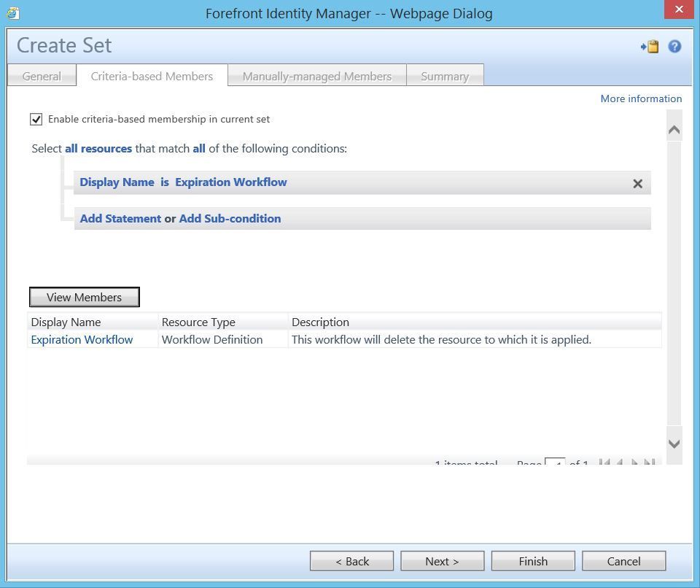Go to first page pagination icon
Image resolution: width=700 pixels, height=588 pixels.
tap(604, 462)
